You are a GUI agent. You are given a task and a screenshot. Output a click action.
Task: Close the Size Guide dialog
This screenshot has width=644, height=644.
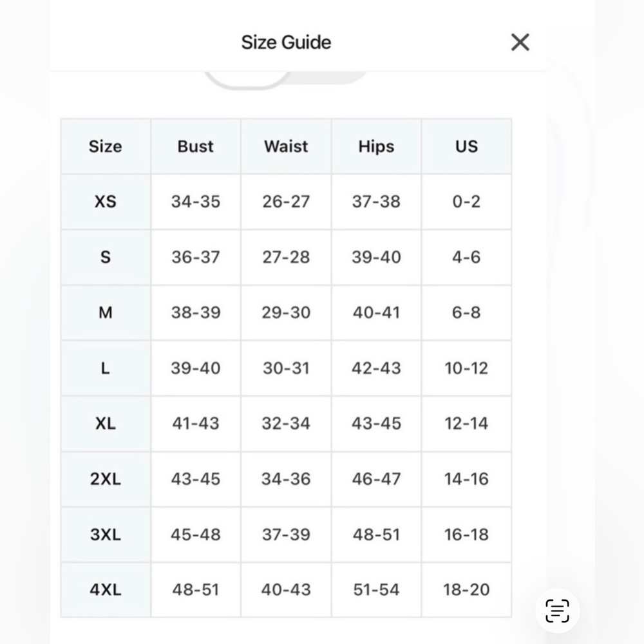[520, 43]
